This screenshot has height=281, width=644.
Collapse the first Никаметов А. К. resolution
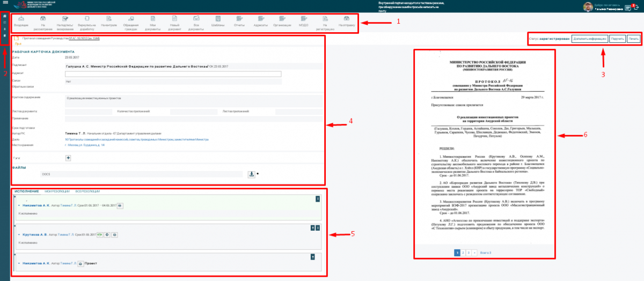click(x=19, y=205)
